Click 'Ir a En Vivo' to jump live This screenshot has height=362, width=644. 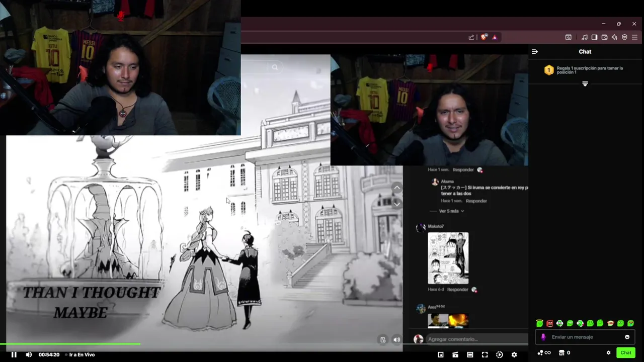pos(82,354)
